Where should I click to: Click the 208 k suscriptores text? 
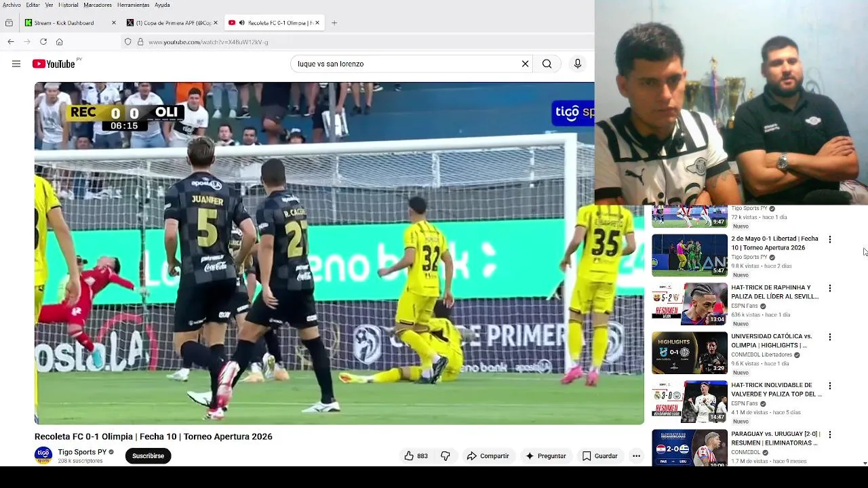pos(80,461)
